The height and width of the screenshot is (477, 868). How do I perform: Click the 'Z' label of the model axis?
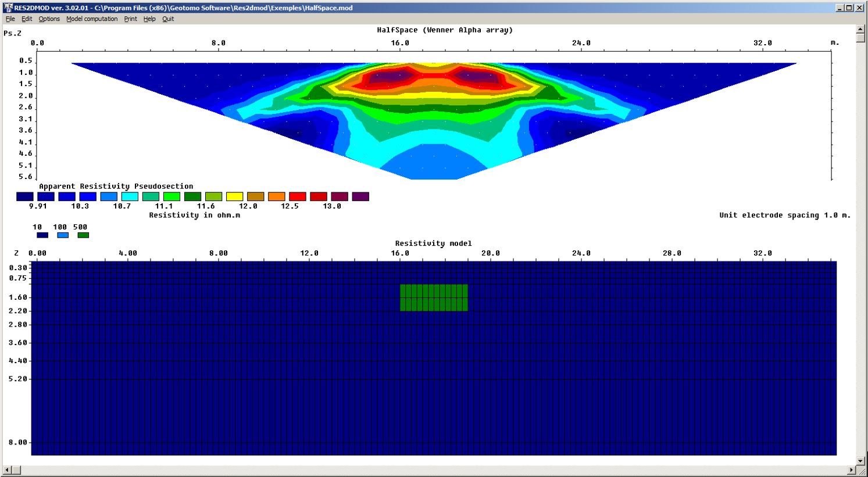pos(16,253)
